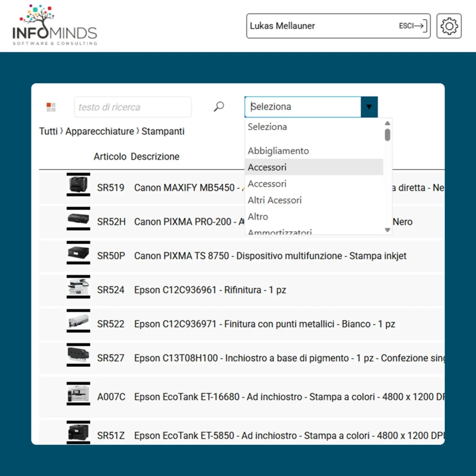Image resolution: width=476 pixels, height=476 pixels.
Task: Click the magnifying glass search icon
Action: point(218,107)
